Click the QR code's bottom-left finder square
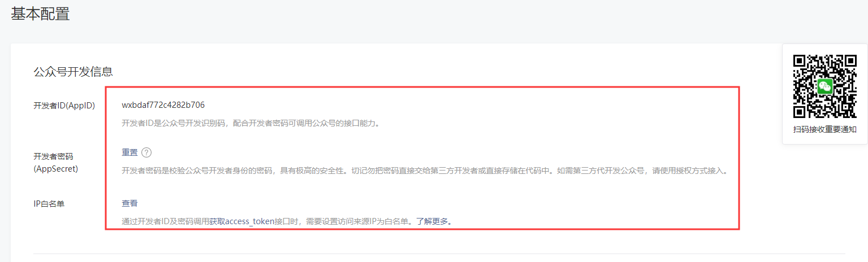The width and height of the screenshot is (868, 262). point(800,111)
